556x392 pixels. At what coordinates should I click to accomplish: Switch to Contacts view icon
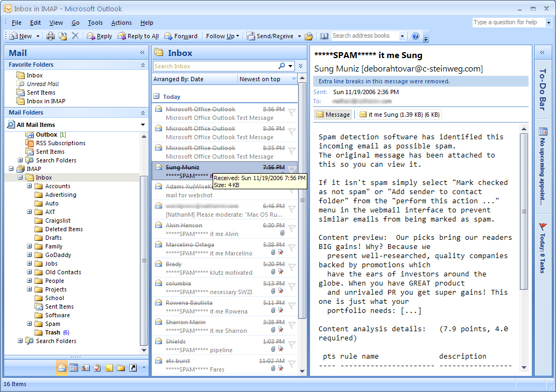pos(86,368)
